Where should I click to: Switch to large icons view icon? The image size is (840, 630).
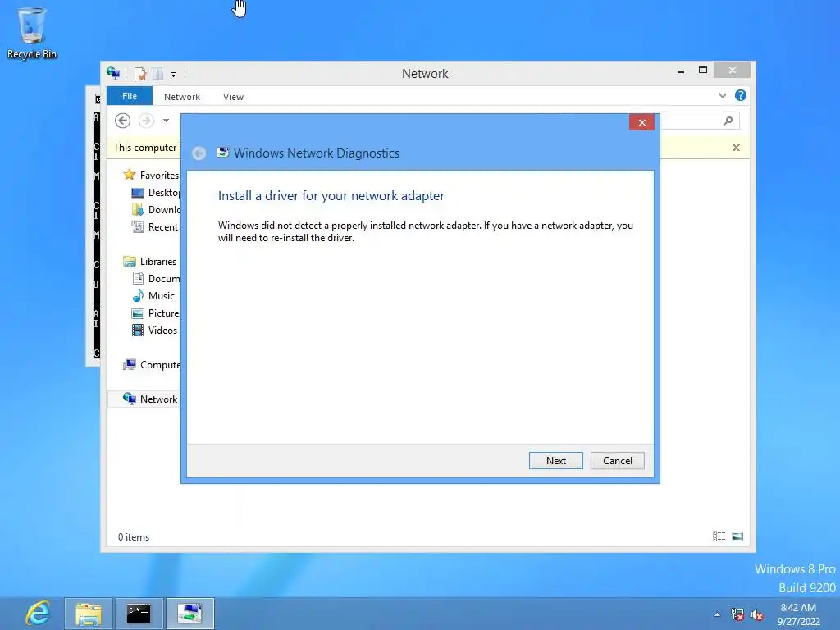737,536
